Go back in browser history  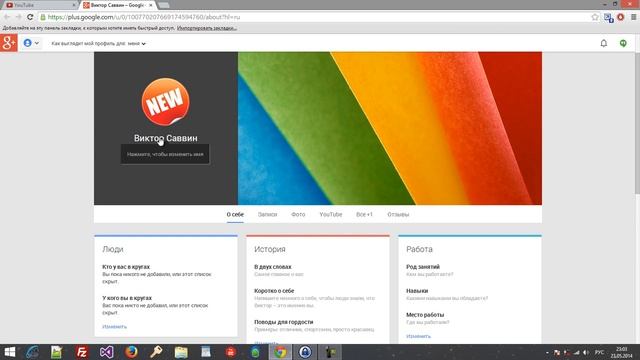7,17
